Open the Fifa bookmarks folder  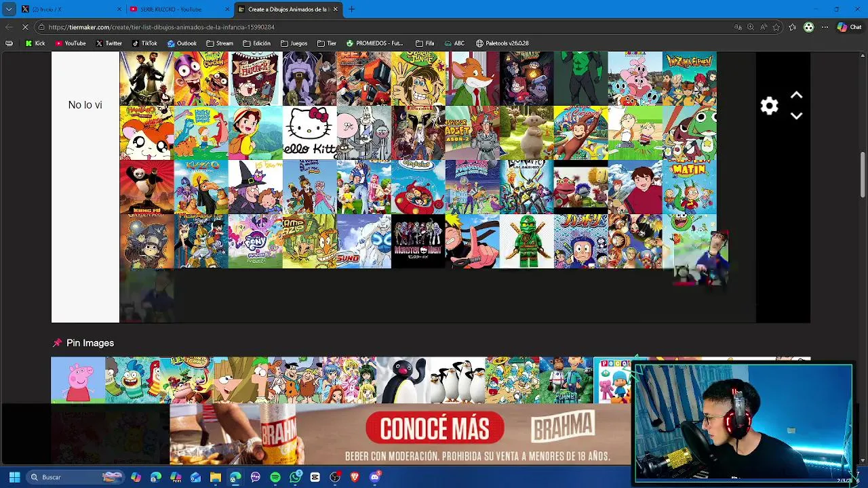pyautogui.click(x=425, y=43)
